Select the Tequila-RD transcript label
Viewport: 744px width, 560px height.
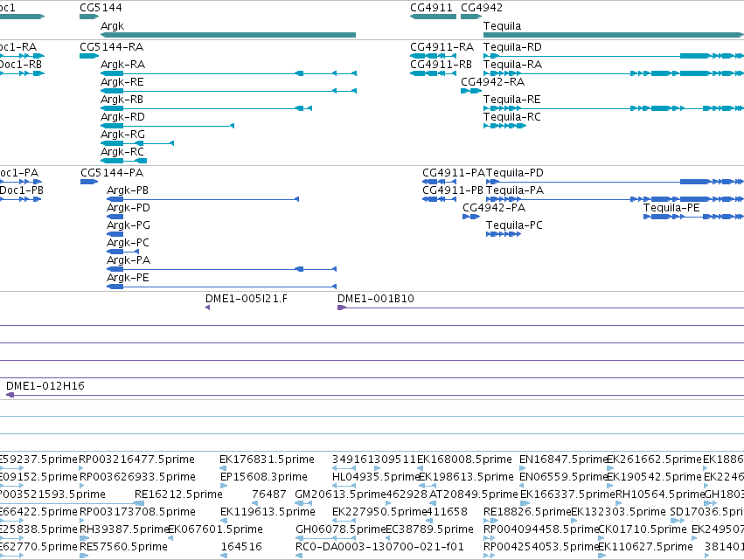click(512, 47)
